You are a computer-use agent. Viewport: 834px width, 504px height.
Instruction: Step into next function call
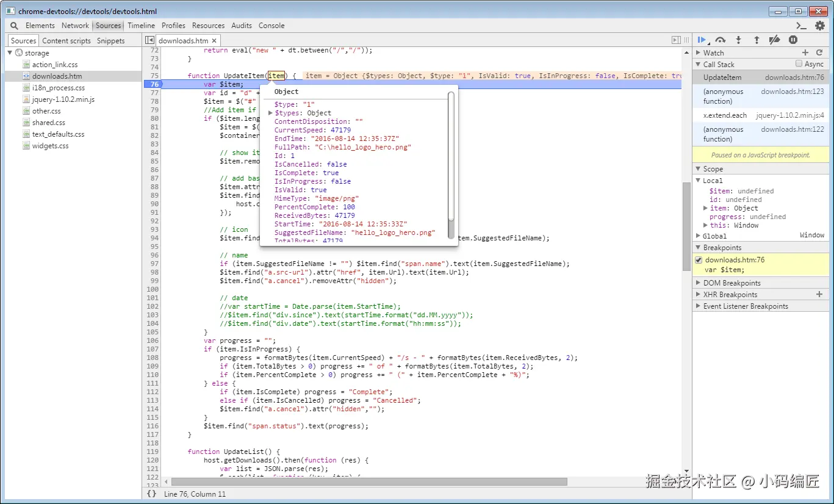[x=738, y=40]
